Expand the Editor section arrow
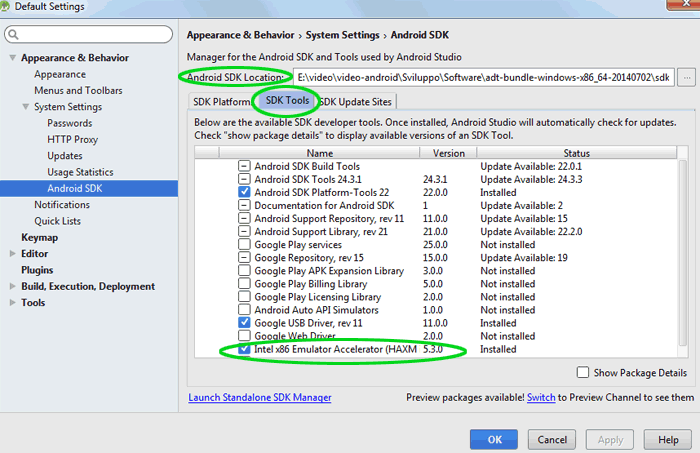The height and width of the screenshot is (453, 700). coord(12,254)
